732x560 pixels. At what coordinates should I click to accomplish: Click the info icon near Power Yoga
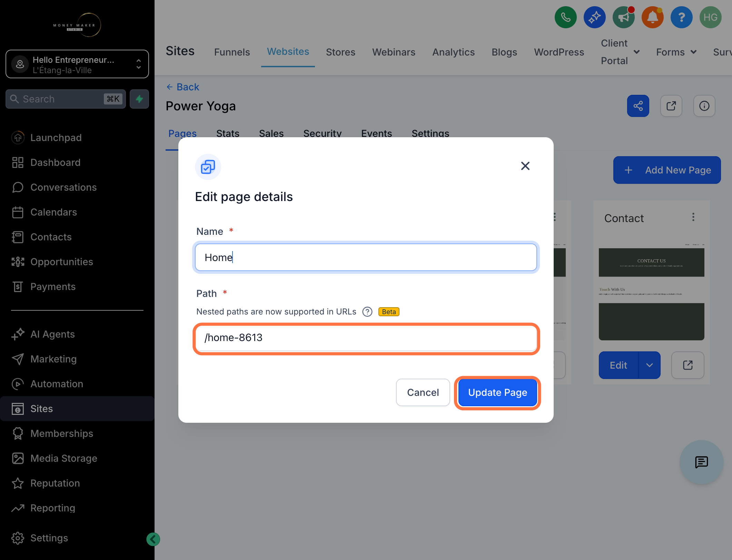pyautogui.click(x=704, y=106)
